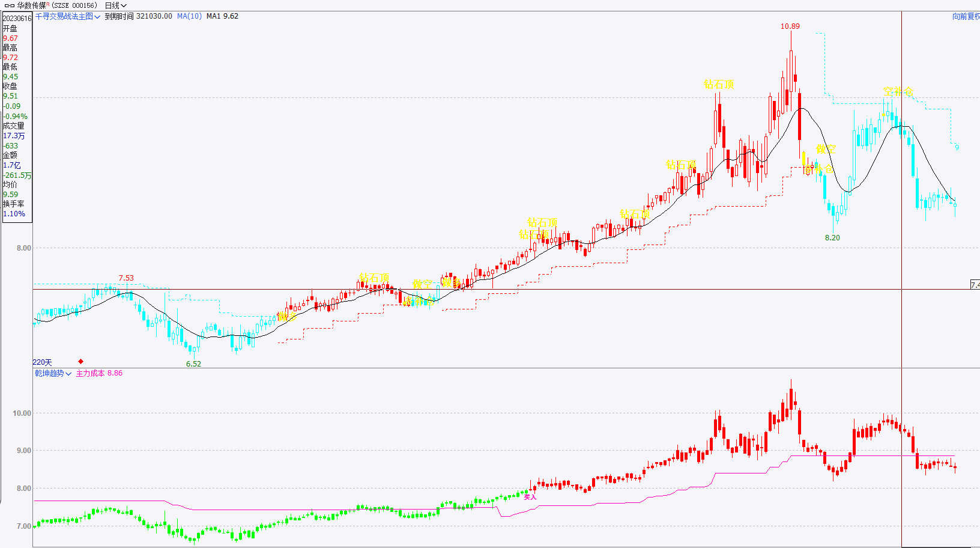Click the crosshair price tag at right edge

[975, 284]
